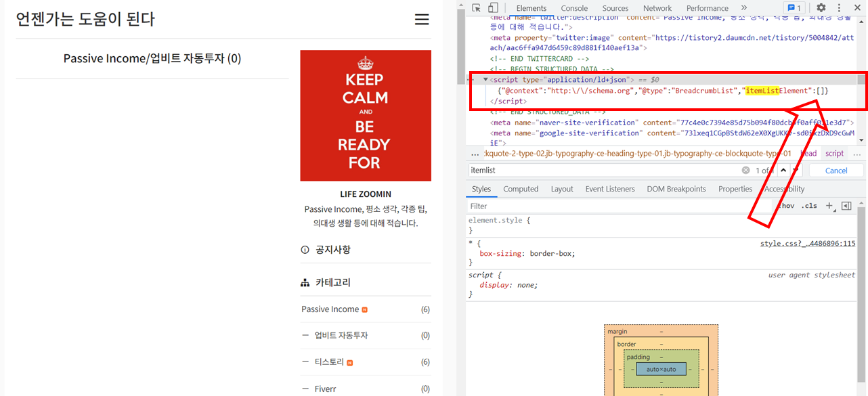Select the script breadcrumb item
This screenshot has height=396, width=868.
tap(834, 154)
